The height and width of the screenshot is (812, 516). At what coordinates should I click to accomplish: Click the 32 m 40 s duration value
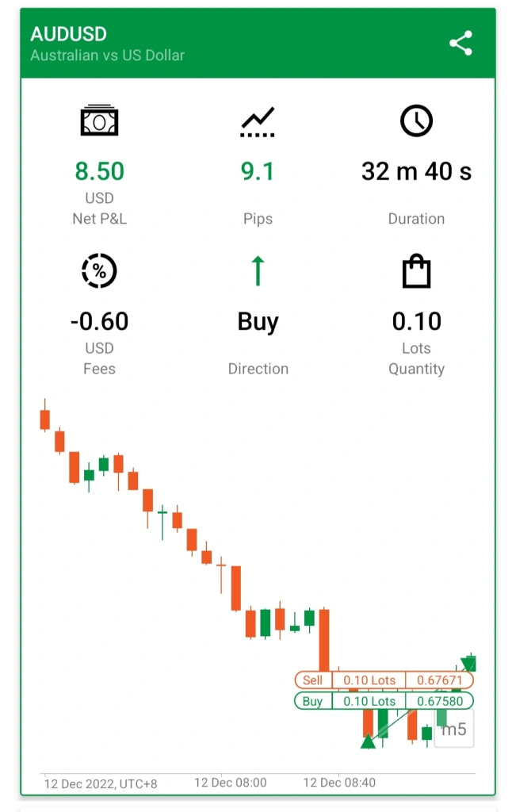(x=416, y=171)
